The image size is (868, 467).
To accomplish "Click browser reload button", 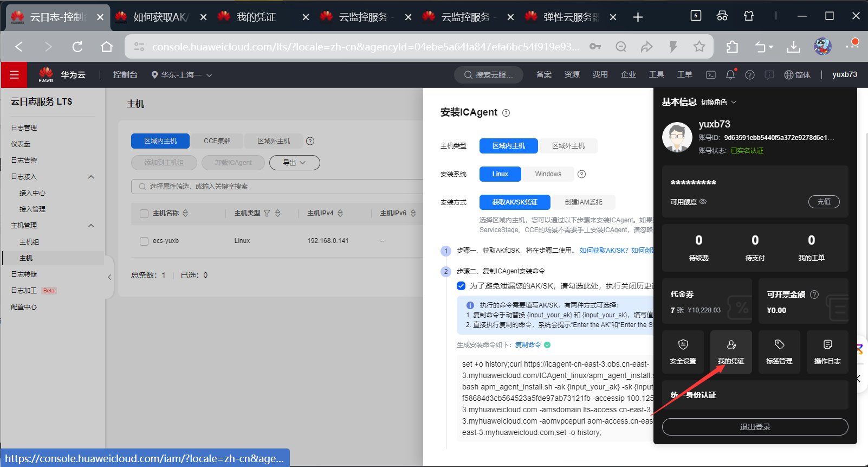I will [x=77, y=47].
